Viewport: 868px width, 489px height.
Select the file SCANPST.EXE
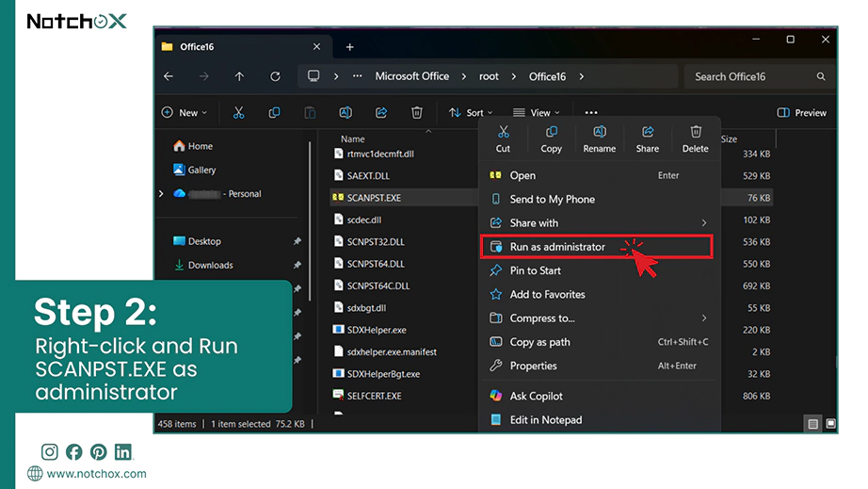[366, 197]
